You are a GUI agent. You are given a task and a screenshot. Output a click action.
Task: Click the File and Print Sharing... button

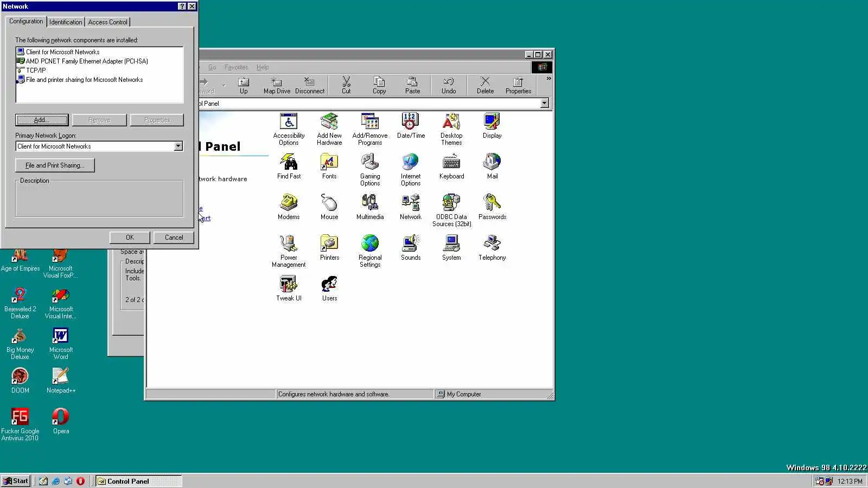point(55,165)
